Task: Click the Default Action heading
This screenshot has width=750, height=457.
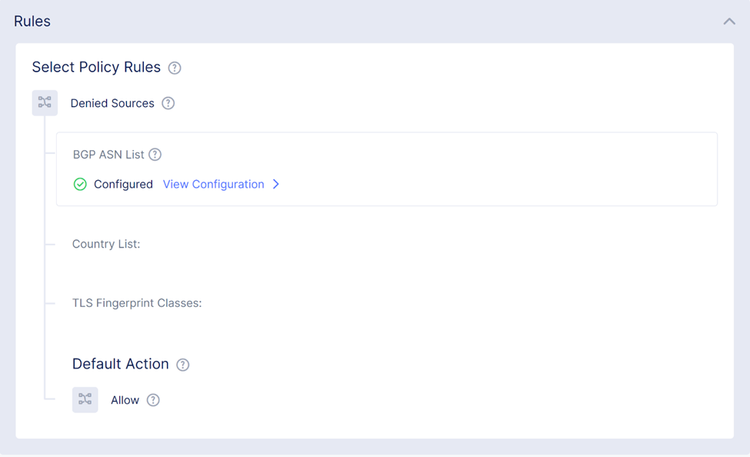Action: (120, 364)
